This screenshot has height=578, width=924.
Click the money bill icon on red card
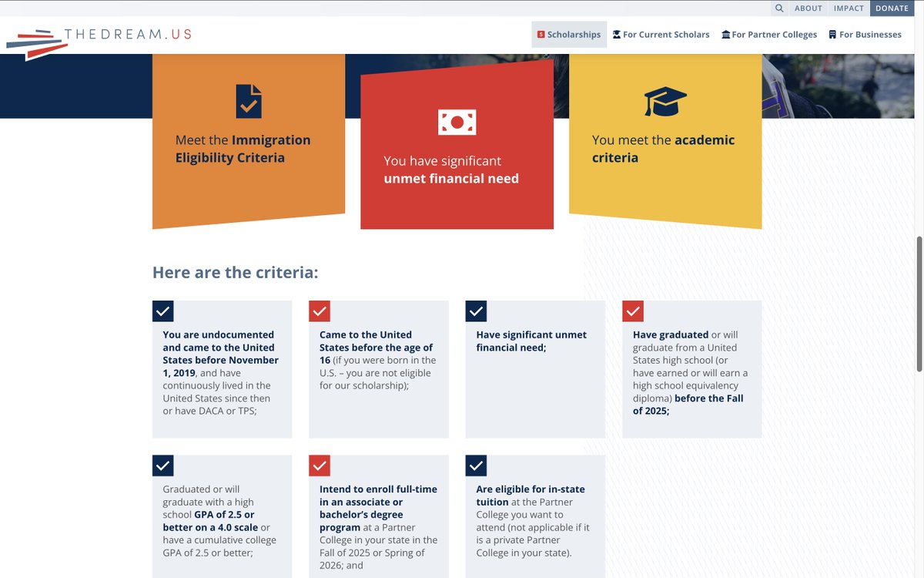coord(457,122)
